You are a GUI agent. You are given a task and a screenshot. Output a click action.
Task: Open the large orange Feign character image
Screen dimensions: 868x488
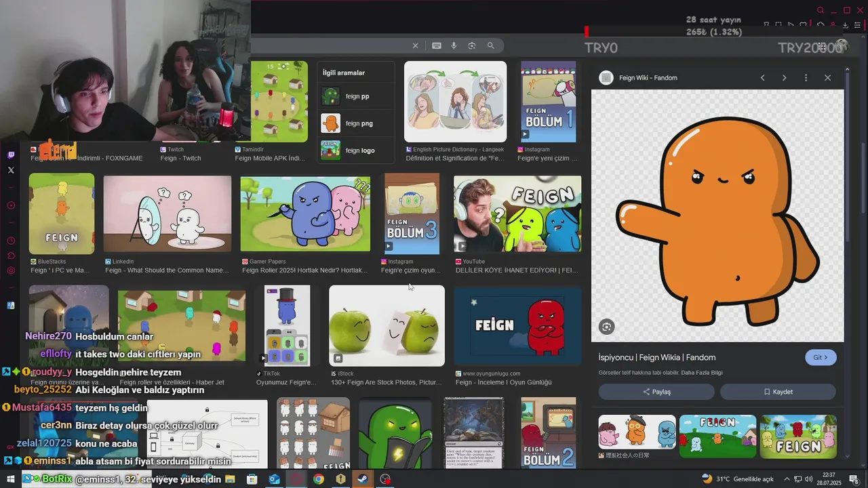click(717, 216)
